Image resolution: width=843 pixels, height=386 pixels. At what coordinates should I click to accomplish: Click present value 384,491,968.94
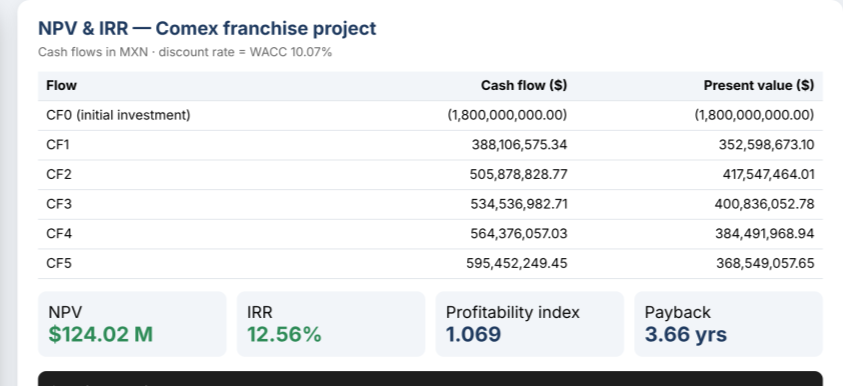click(x=765, y=233)
